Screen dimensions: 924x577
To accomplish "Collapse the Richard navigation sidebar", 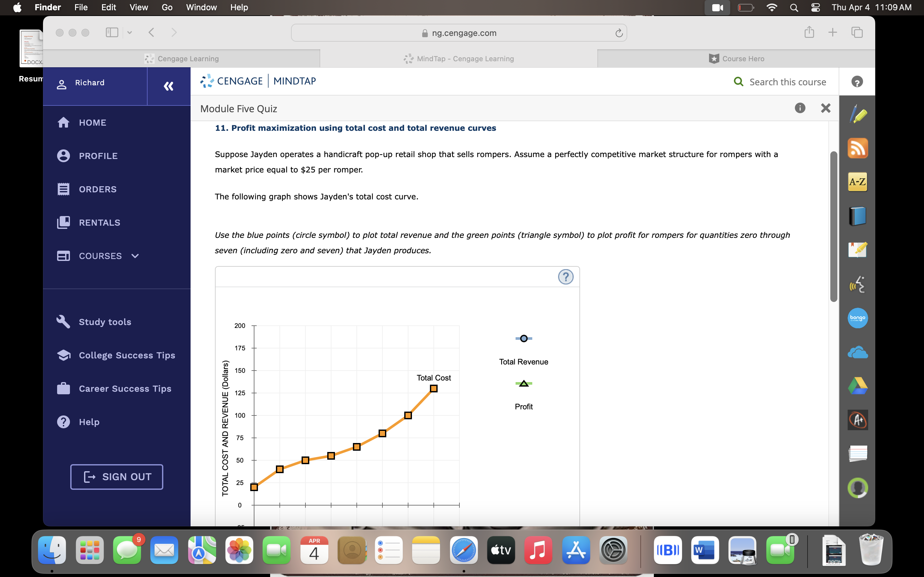I will tap(168, 86).
